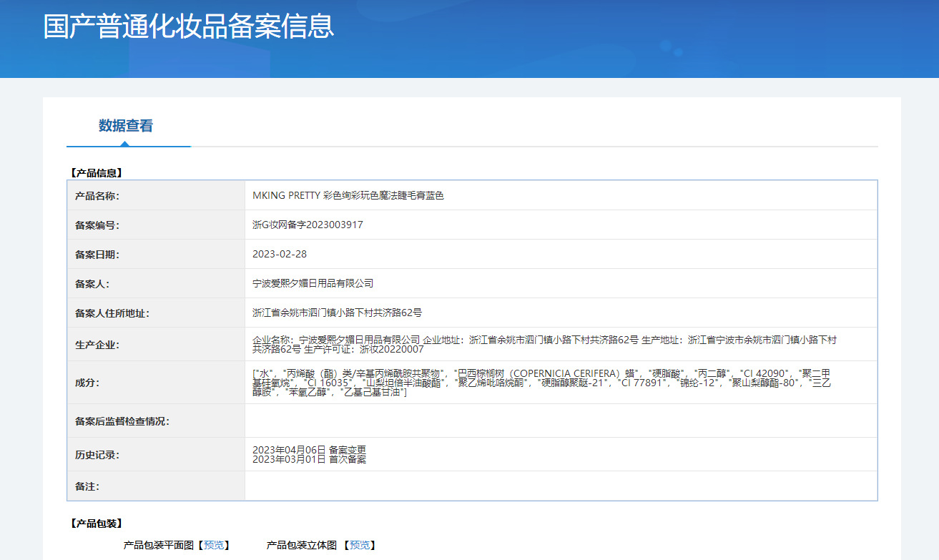Click the 产品包装平面图 label
This screenshot has height=560, width=939.
coord(159,545)
